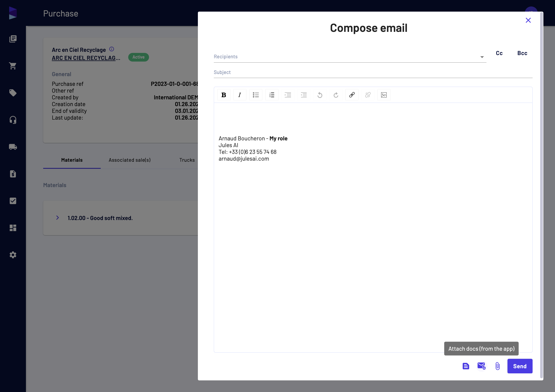Switch to the Materials tab
The image size is (555, 392).
[x=72, y=160]
